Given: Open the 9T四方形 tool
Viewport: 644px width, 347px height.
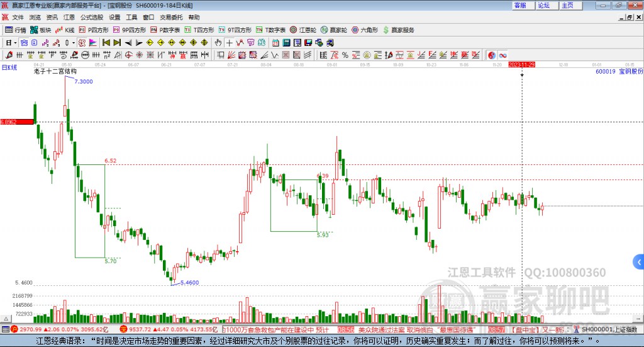Looking at the screenshot, I should point(235,30).
